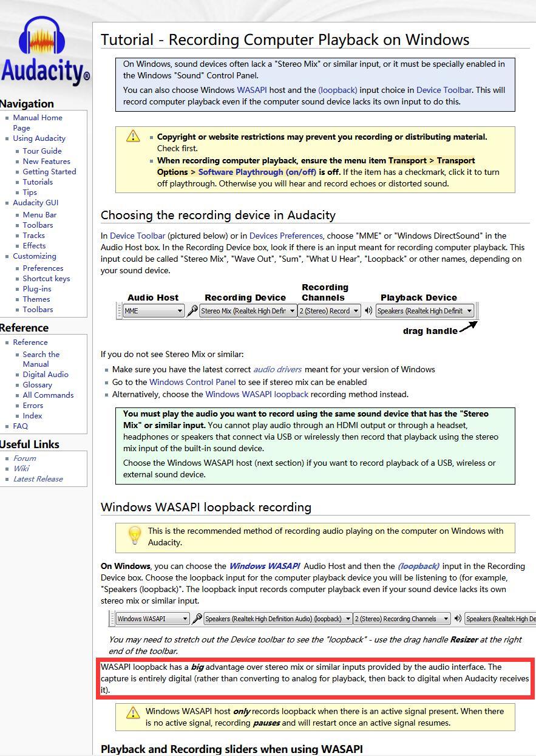The height and width of the screenshot is (756, 536).
Task: Open Toolbars link under Audacity GUI
Action: pos(38,225)
